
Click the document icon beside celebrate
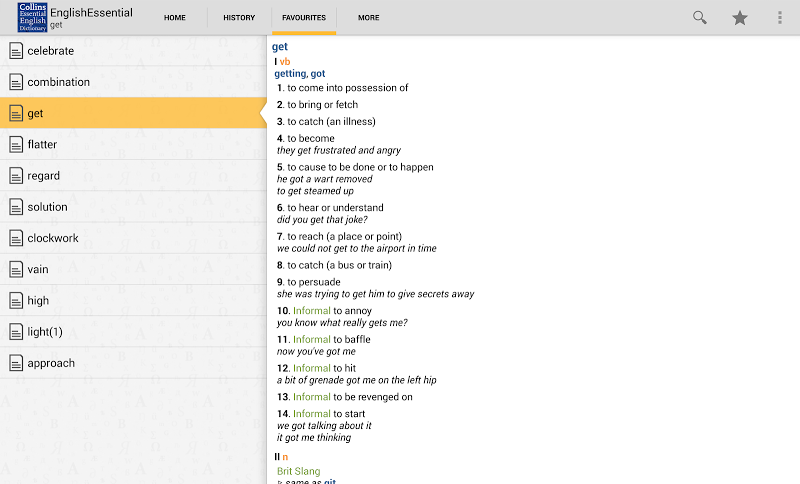pos(16,50)
